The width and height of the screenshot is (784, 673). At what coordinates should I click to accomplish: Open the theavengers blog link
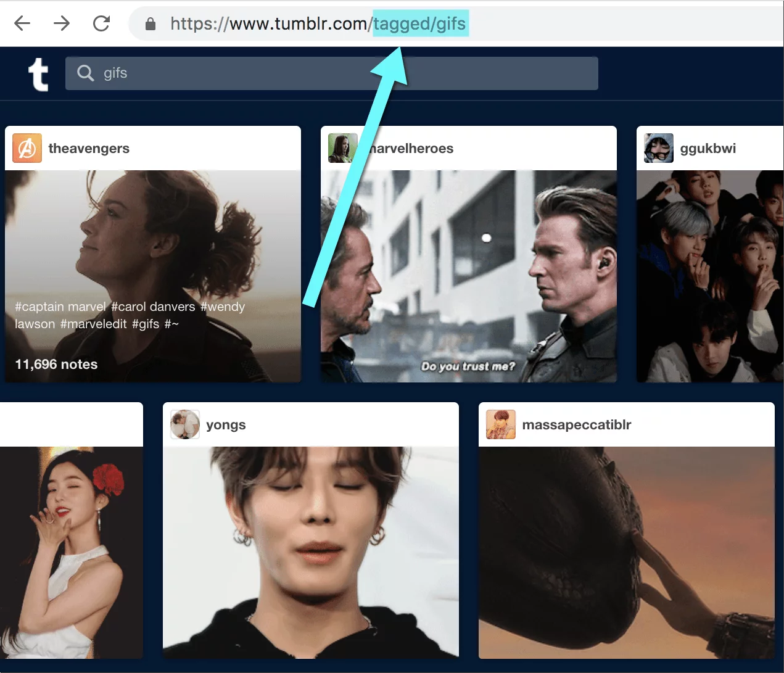click(89, 148)
